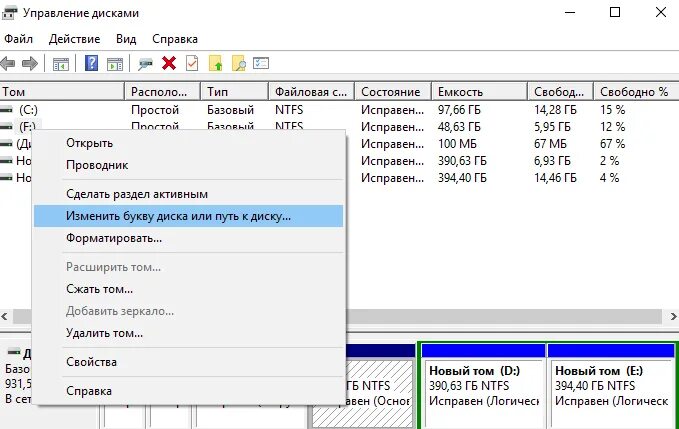The image size is (679, 429).
Task: Sort by the Емкость column header
Action: (x=479, y=92)
